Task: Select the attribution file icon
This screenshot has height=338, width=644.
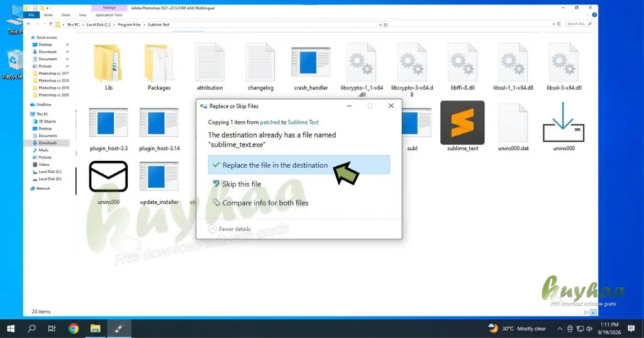Action: click(209, 63)
